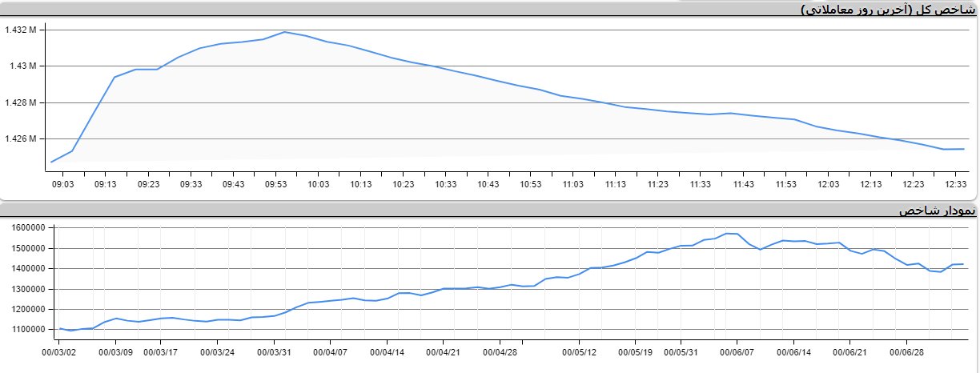Image resolution: width=980 pixels, height=373 pixels.
Task: Click the 00/05/12 date axis label
Action: pos(580,351)
